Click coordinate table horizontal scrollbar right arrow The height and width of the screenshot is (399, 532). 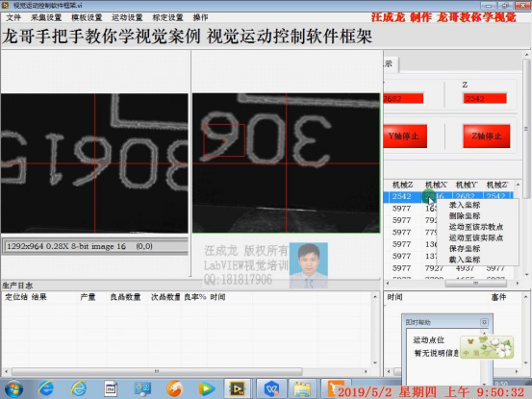[x=518, y=283]
